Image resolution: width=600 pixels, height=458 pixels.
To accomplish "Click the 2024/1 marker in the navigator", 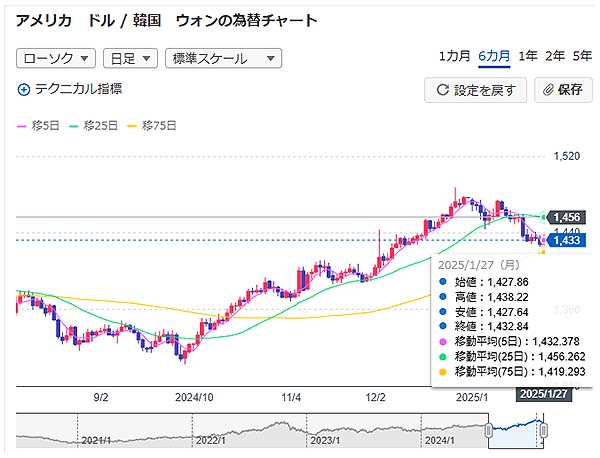I will (x=439, y=441).
